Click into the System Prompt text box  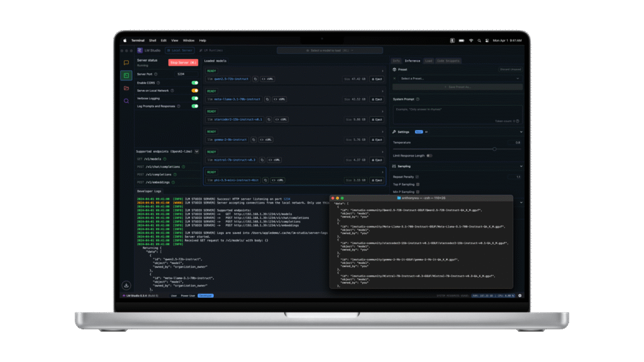456,113
